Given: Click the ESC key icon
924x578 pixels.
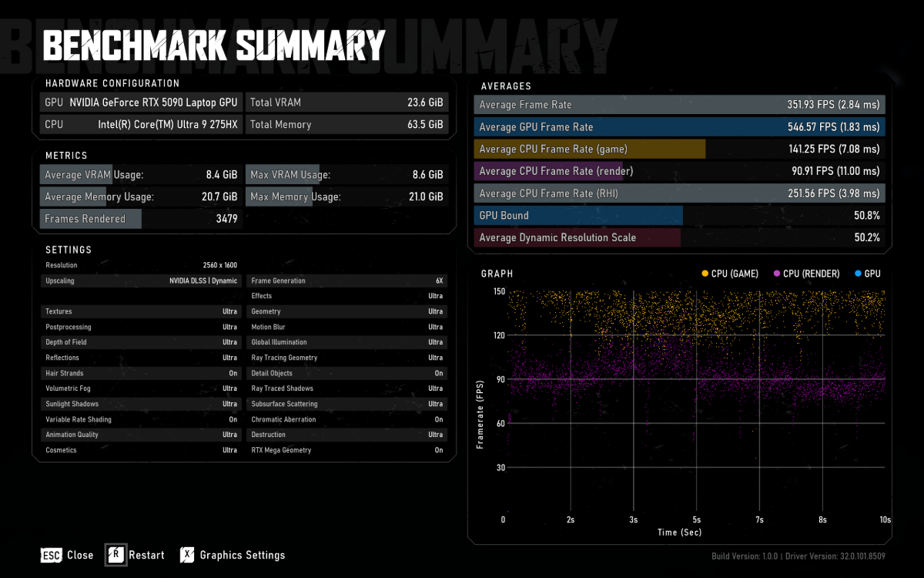Looking at the screenshot, I should 51,555.
